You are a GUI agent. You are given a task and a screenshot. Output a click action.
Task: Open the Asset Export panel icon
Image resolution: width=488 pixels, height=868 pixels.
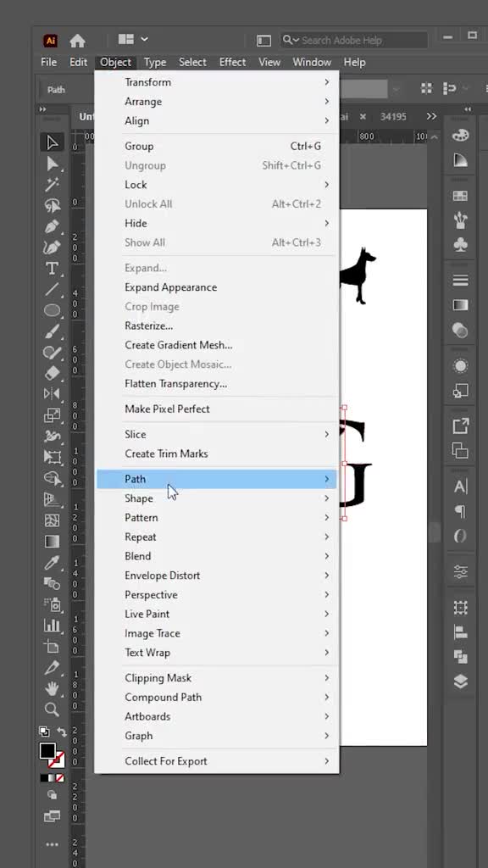[460, 426]
